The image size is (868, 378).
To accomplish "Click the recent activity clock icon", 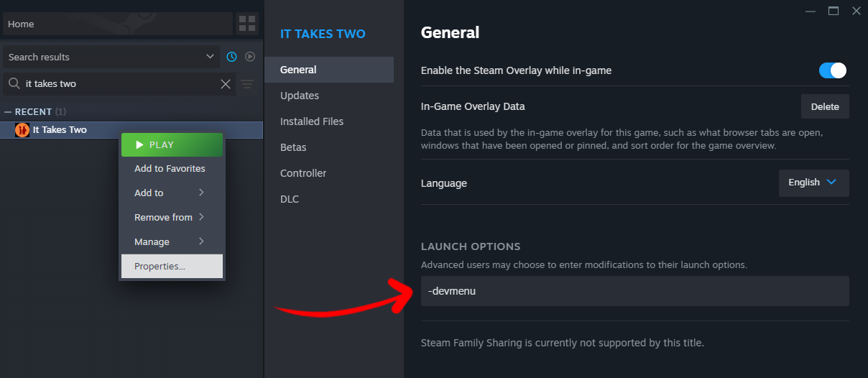I will [x=231, y=57].
